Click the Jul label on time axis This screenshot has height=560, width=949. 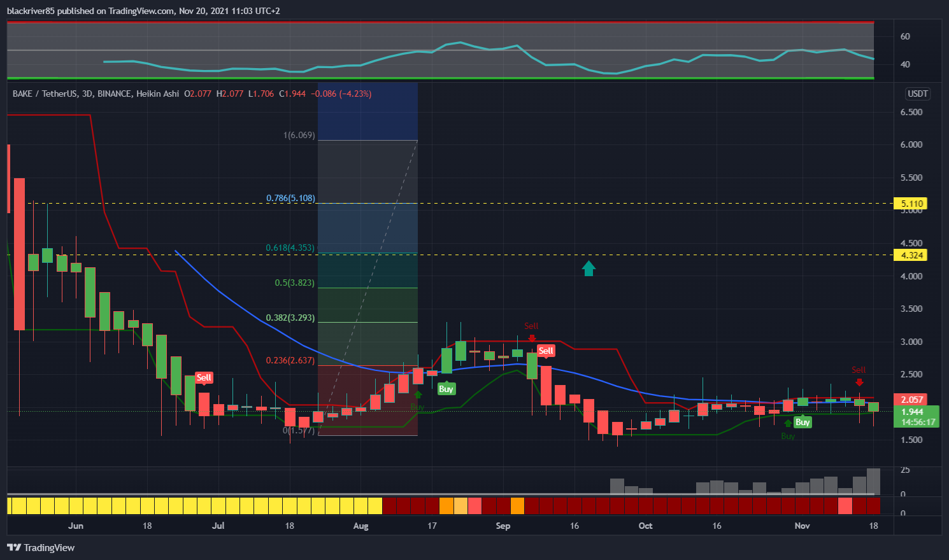click(x=218, y=526)
